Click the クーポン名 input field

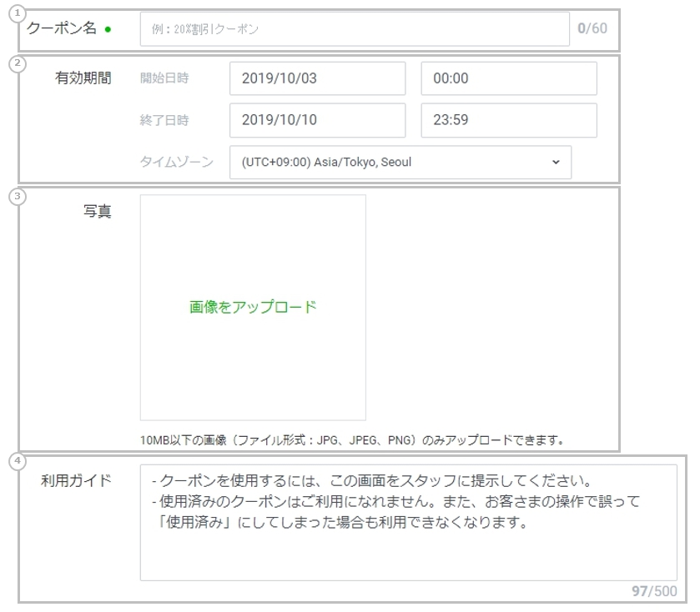[x=355, y=29]
